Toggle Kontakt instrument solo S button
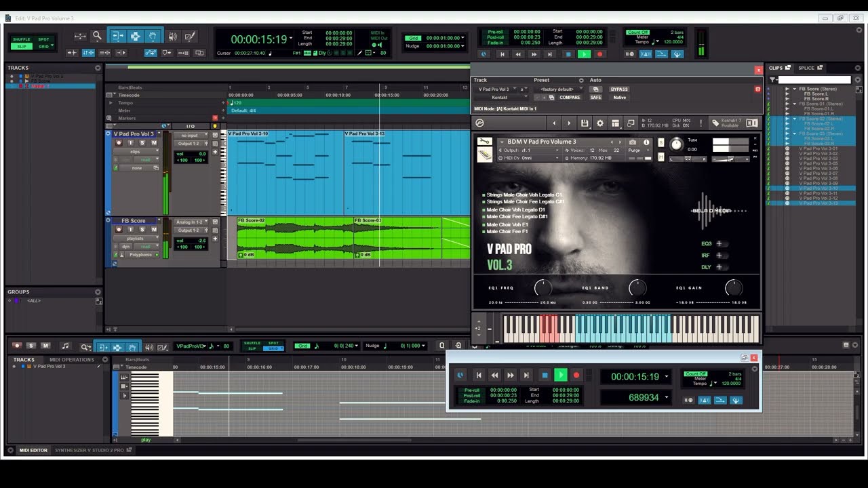868x488 pixels. [x=660, y=142]
